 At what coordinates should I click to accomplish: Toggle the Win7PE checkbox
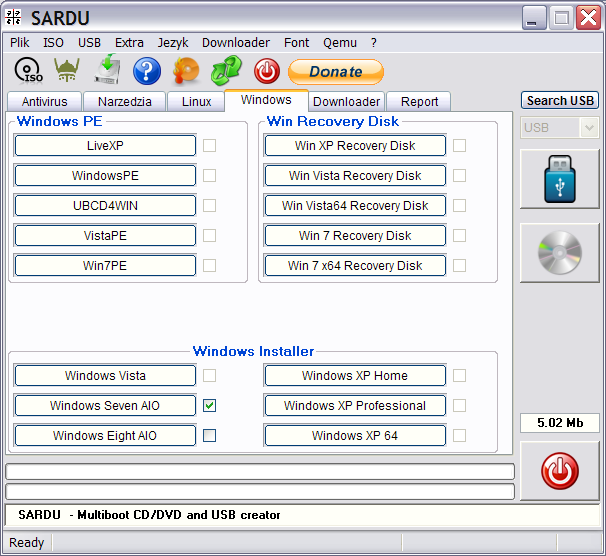click(209, 265)
